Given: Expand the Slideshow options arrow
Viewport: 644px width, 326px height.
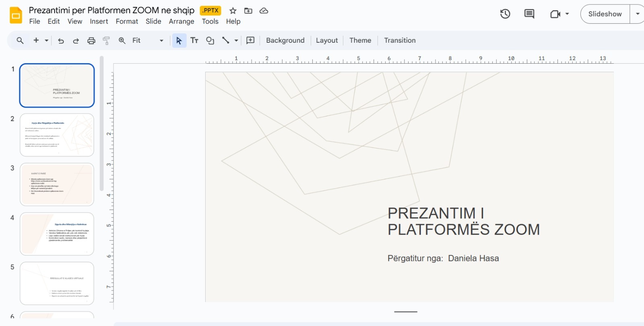Looking at the screenshot, I should [638, 14].
